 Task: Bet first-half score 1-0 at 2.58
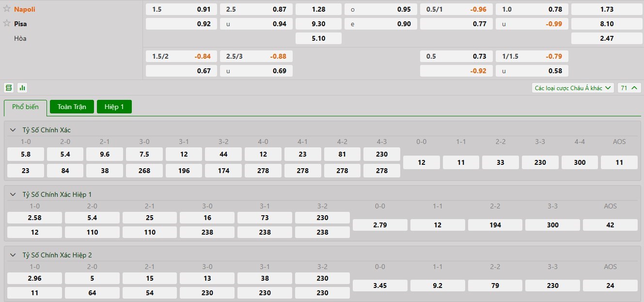pos(35,218)
